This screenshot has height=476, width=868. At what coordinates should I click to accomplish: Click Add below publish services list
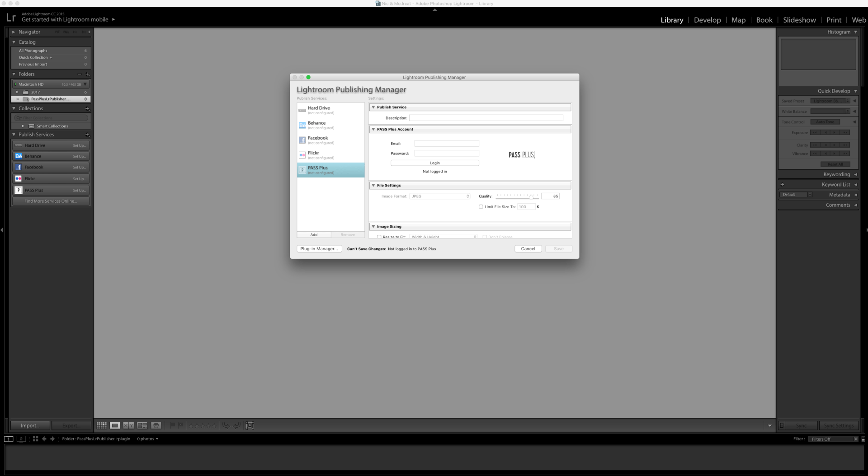[314, 235]
